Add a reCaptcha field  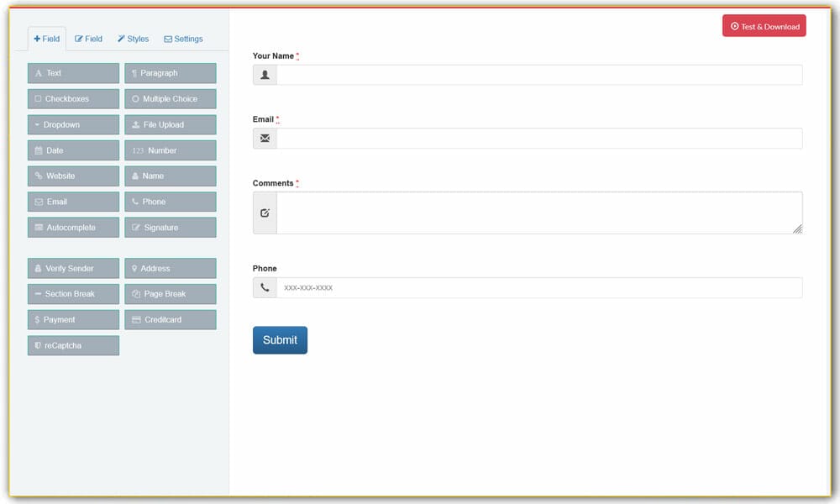tap(73, 345)
